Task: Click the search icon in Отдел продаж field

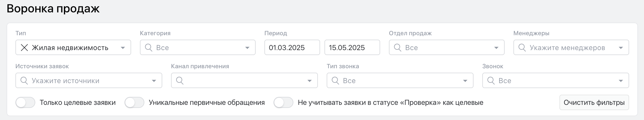Action: pyautogui.click(x=398, y=48)
